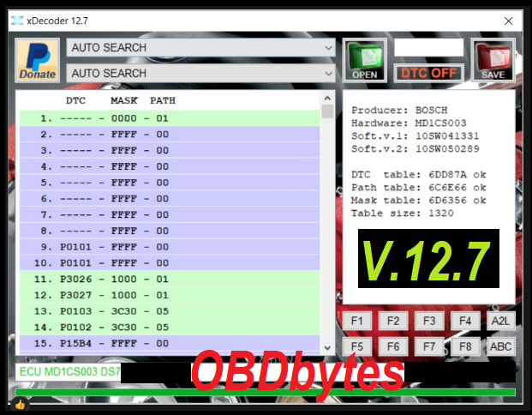
Task: Click the DTC column header
Action: pos(75,100)
